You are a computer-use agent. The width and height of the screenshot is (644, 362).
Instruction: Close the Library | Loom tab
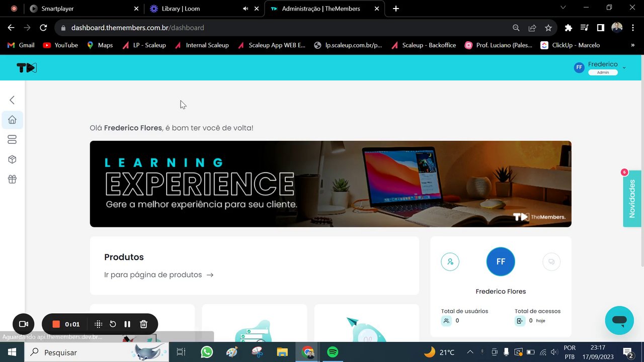[x=257, y=9]
